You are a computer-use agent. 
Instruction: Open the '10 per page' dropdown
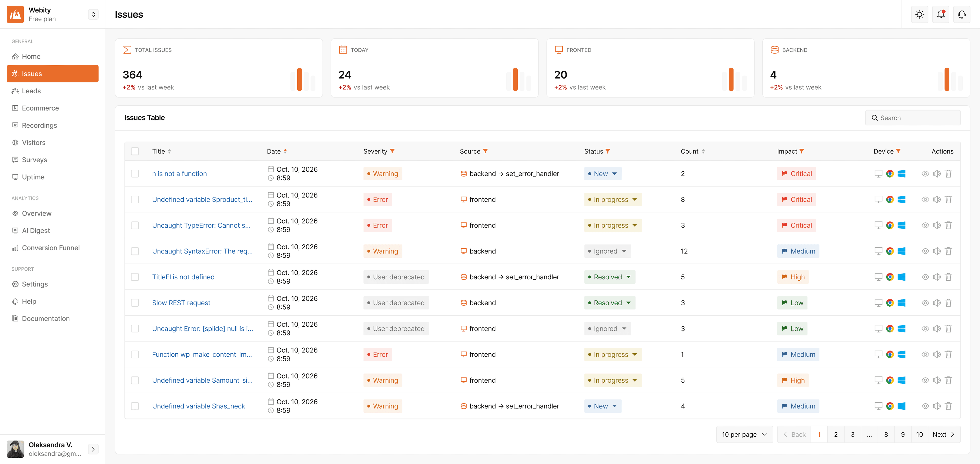click(x=744, y=434)
